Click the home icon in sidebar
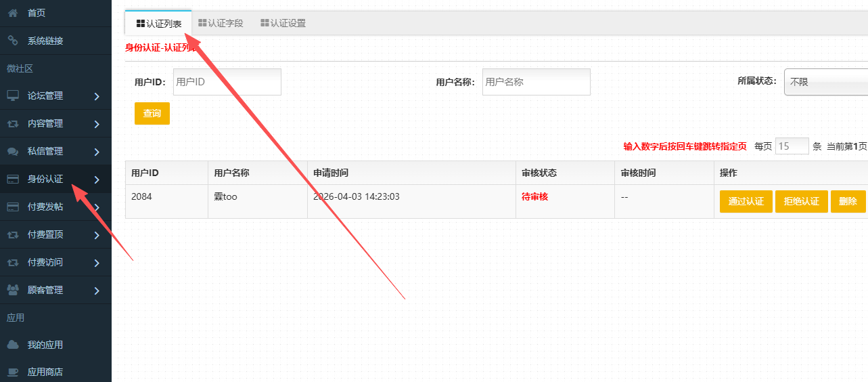Viewport: 868px width, 382px height. point(12,13)
